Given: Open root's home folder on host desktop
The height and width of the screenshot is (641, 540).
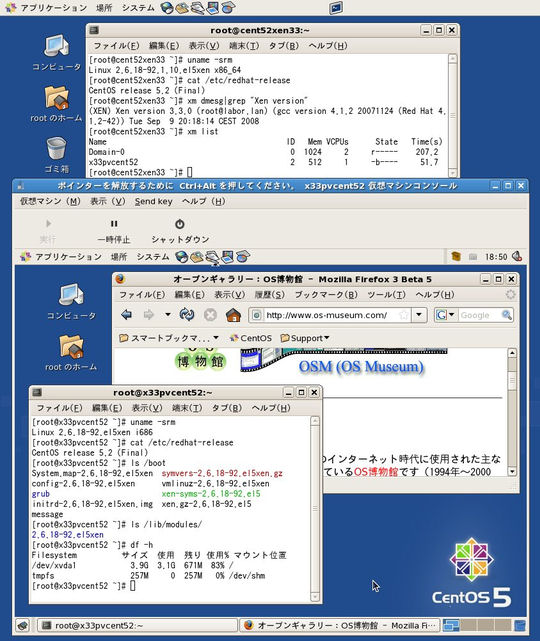Looking at the screenshot, I should 57,97.
